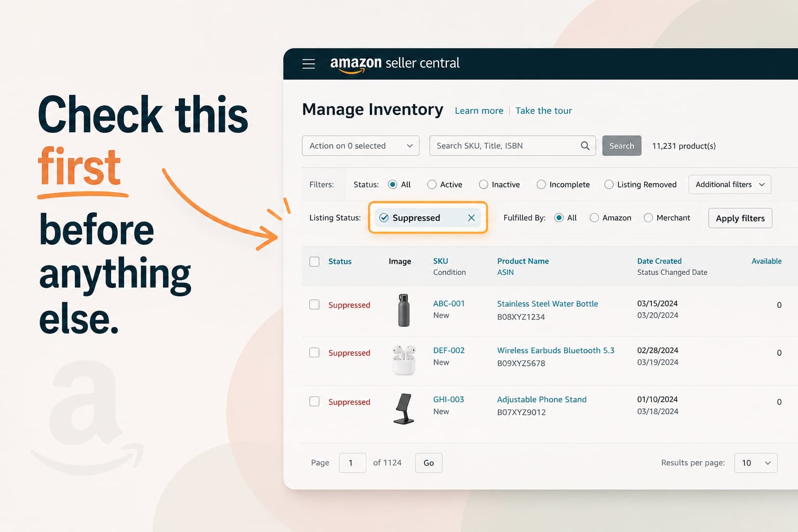The width and height of the screenshot is (798, 532).
Task: Click the 'of 1124' page total
Action: click(x=387, y=462)
